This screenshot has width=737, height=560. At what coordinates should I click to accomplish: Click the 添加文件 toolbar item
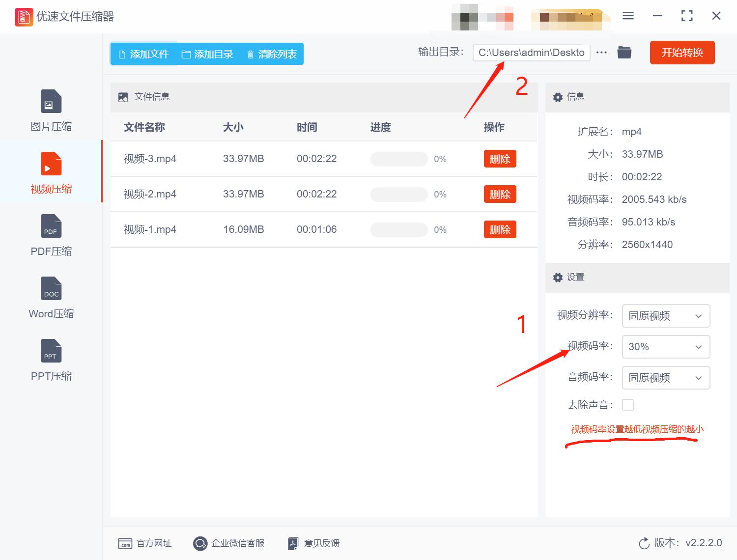point(143,54)
